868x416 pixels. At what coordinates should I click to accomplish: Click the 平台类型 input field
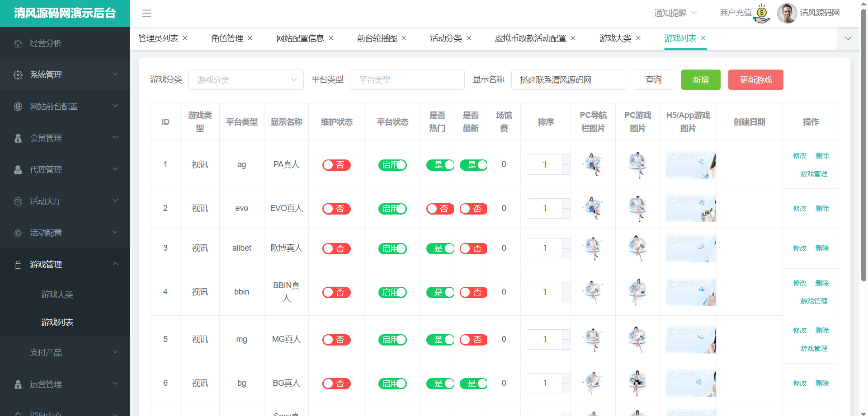[407, 80]
